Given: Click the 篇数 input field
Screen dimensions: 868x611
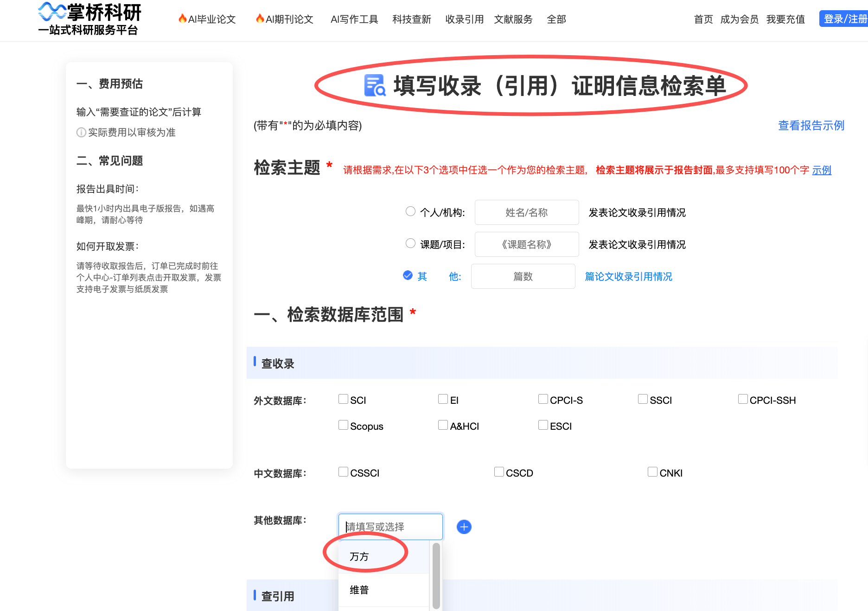Looking at the screenshot, I should 523,276.
